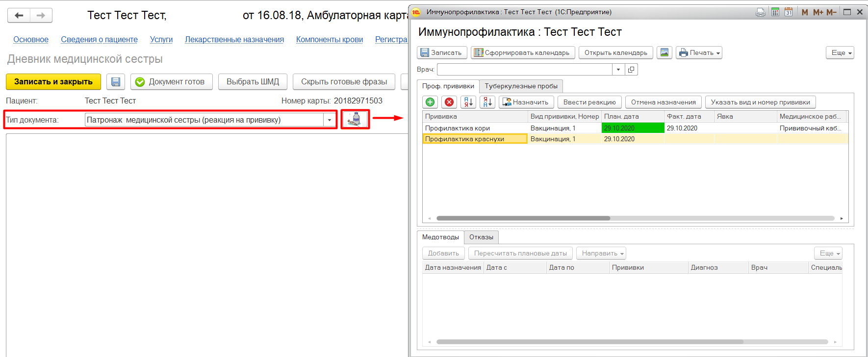Viewport: 868px width, 357px height.
Task: Click the floppy disk save icon
Action: (x=116, y=82)
